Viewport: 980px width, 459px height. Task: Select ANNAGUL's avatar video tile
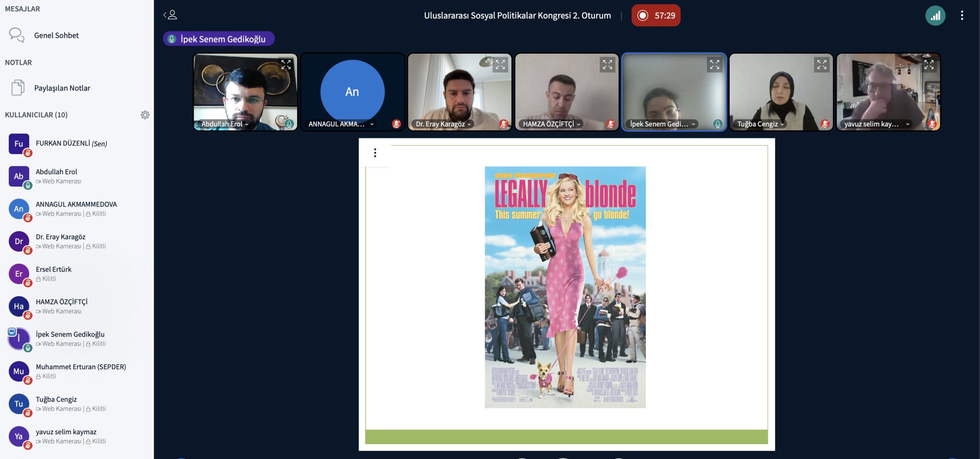352,92
